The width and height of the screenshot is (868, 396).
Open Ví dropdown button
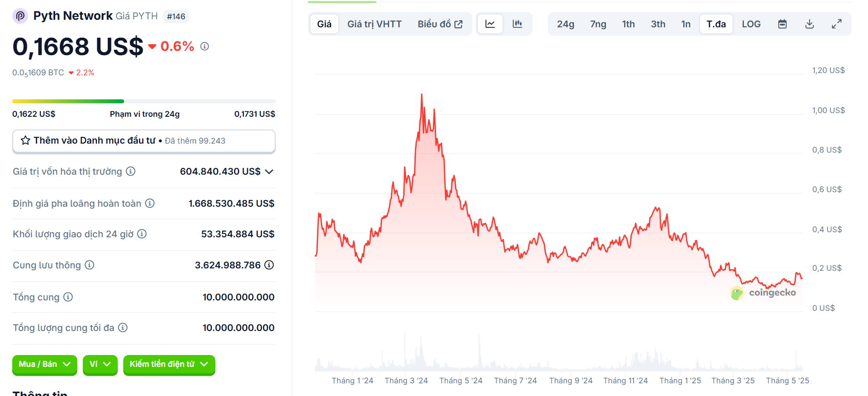(x=100, y=364)
